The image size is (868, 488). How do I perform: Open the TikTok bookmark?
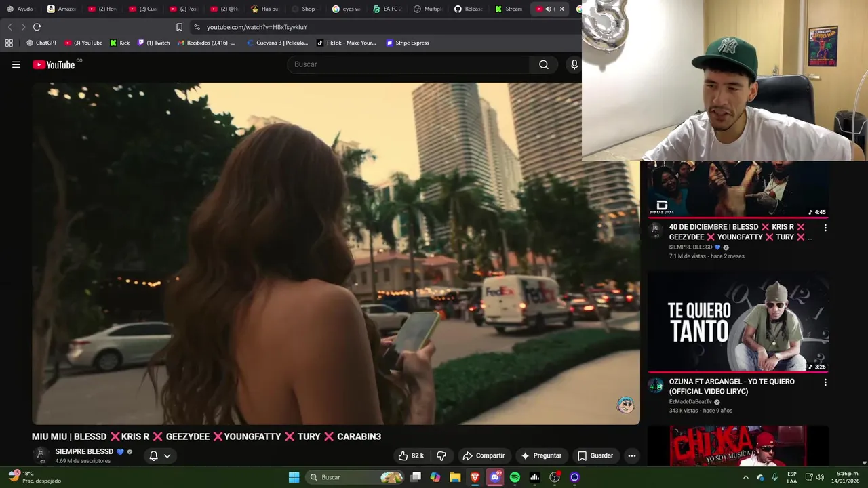point(346,43)
